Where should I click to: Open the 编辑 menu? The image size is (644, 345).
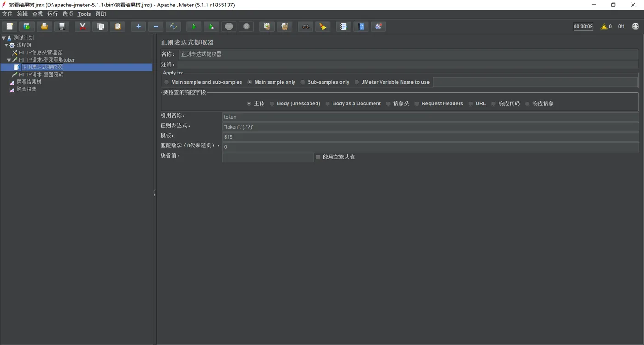23,14
